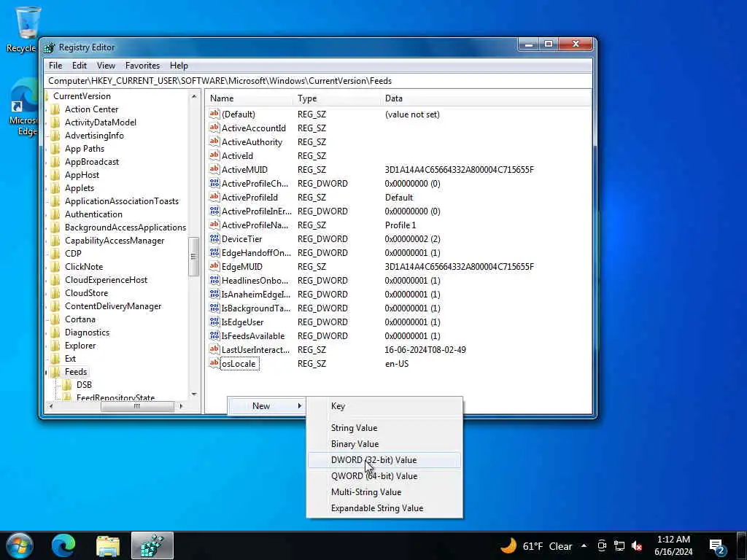Click the Feeds folder icon in tree

(x=55, y=371)
